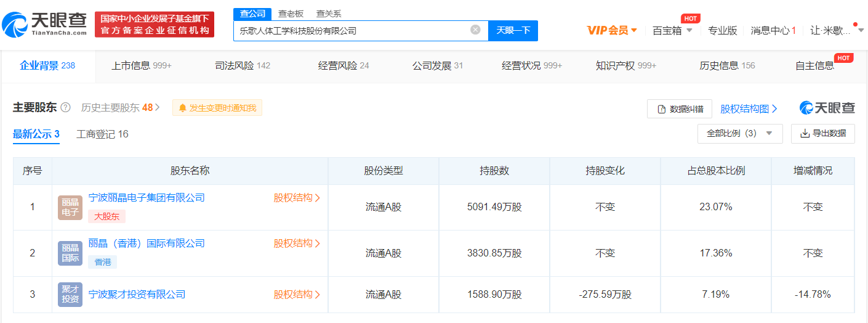
Task: Expand the VIP会员 dropdown
Action: [x=612, y=30]
